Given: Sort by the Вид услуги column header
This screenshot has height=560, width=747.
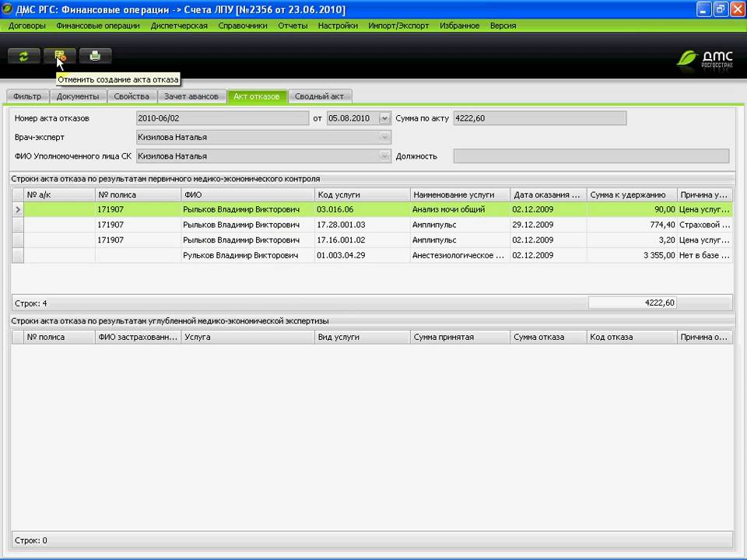Looking at the screenshot, I should (x=362, y=337).
